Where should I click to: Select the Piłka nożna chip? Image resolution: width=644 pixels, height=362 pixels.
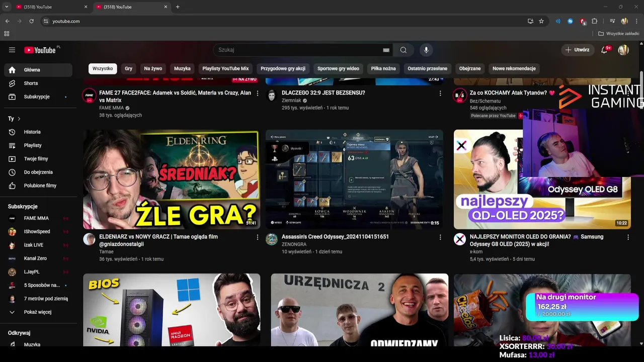[383, 68]
